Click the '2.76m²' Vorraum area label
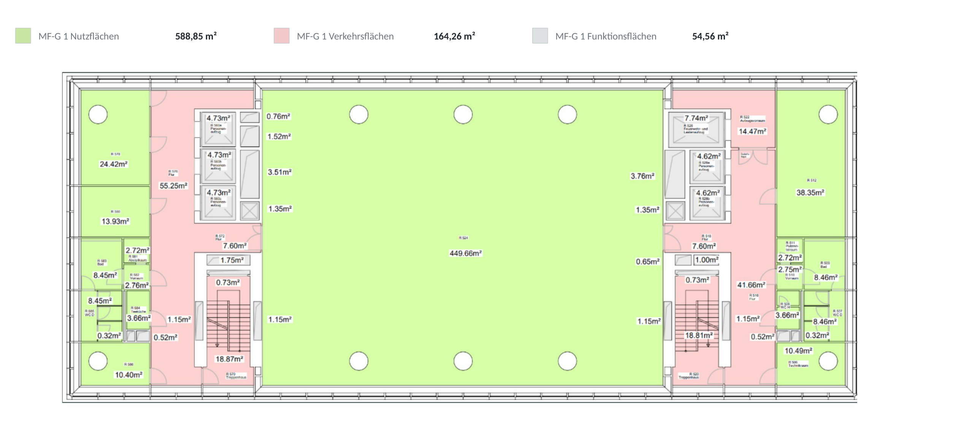Viewport: 980px width, 435px height. [x=137, y=285]
